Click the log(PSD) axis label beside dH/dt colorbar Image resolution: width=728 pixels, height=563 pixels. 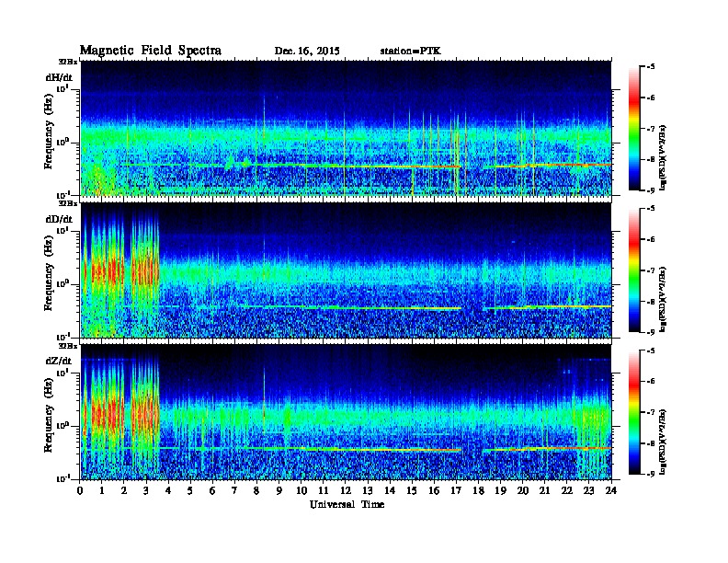tap(663, 157)
